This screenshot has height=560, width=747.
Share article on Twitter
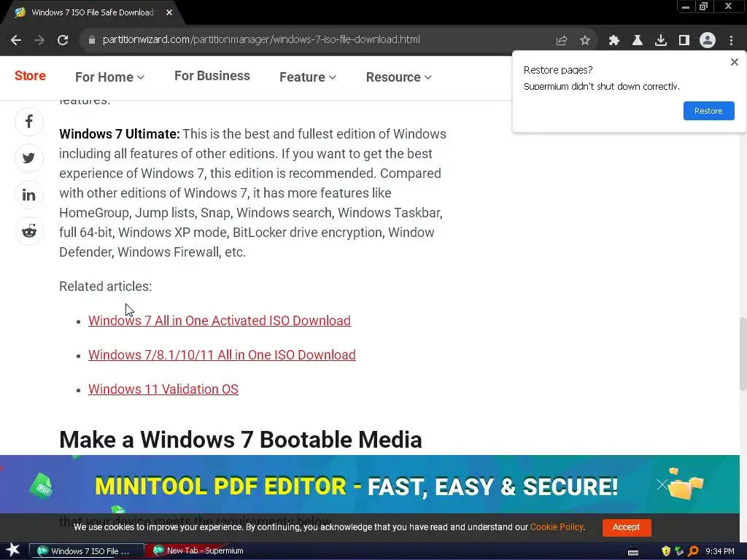(29, 158)
